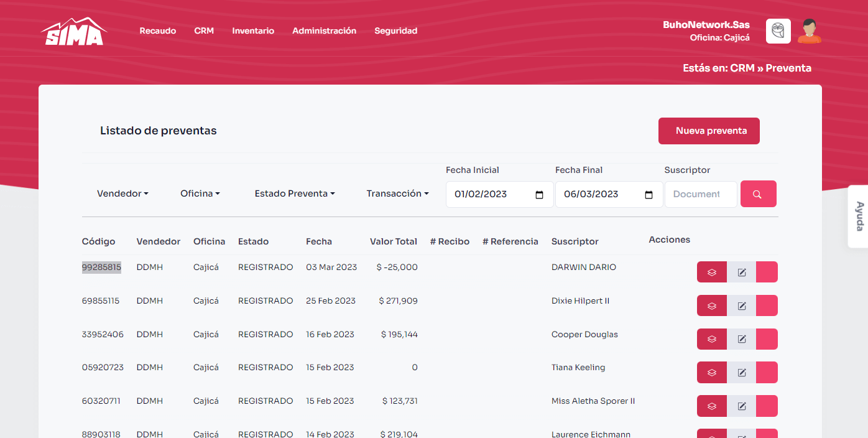Open the Transacción filter dropdown
This screenshot has width=868, height=438.
[x=397, y=193]
